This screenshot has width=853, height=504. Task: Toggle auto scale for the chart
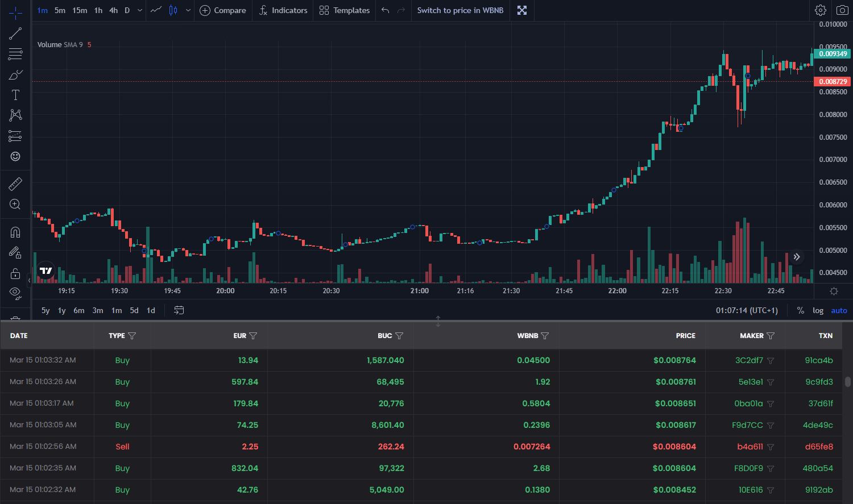click(839, 310)
